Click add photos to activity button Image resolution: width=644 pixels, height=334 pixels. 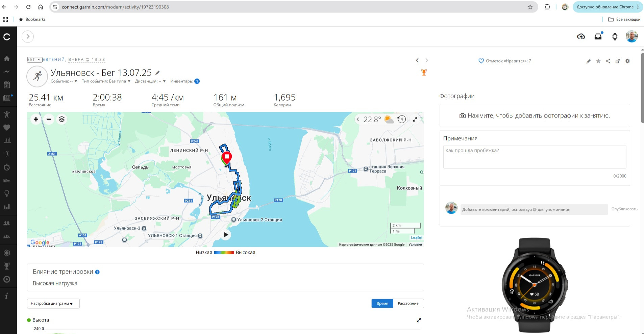pyautogui.click(x=535, y=116)
